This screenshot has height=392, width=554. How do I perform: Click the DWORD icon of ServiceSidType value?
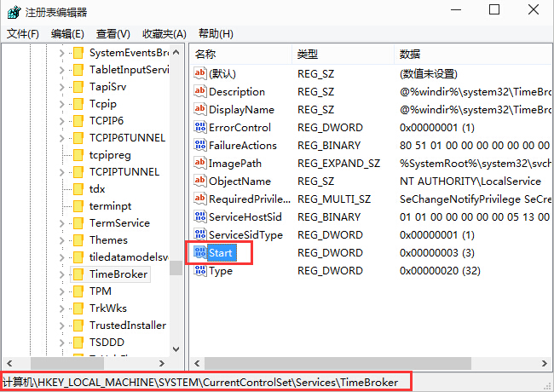pos(200,234)
